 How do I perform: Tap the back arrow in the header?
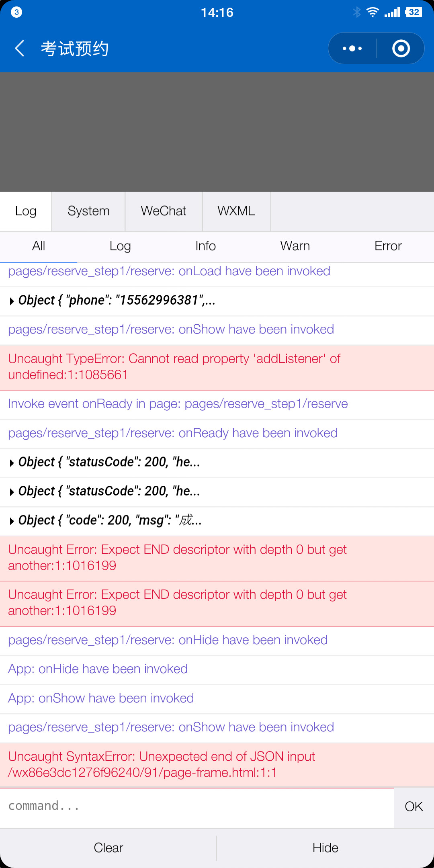click(20, 48)
